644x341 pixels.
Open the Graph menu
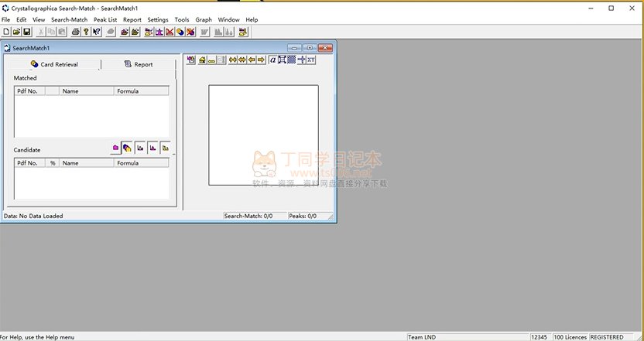coord(204,19)
